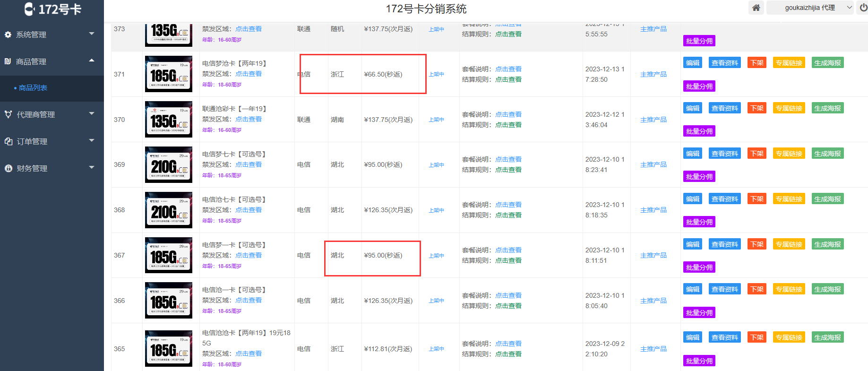View 套餐说明 点击查看 link for product 365
The image size is (868, 371).
pos(508,344)
